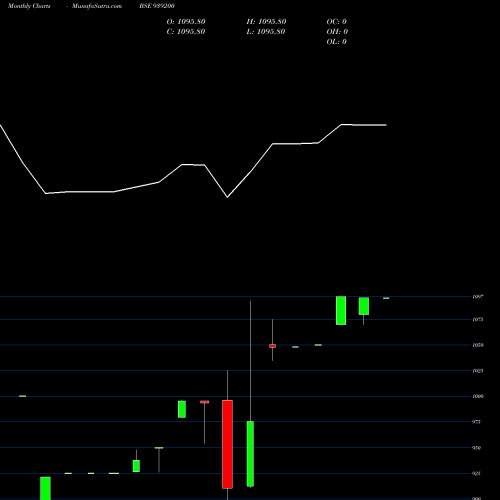This screenshot has width=500, height=500.
Task: Click the "BSE 939200" symbol label
Action: tap(157, 6)
